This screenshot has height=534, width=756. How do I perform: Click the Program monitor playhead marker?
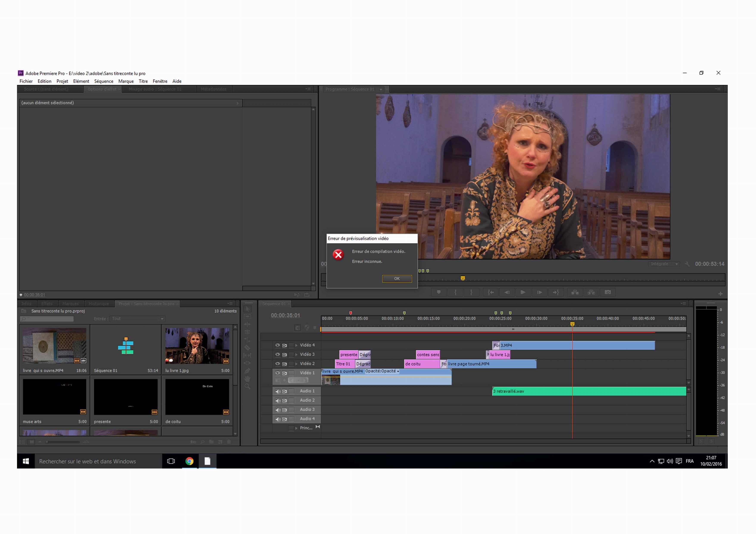coord(463,278)
